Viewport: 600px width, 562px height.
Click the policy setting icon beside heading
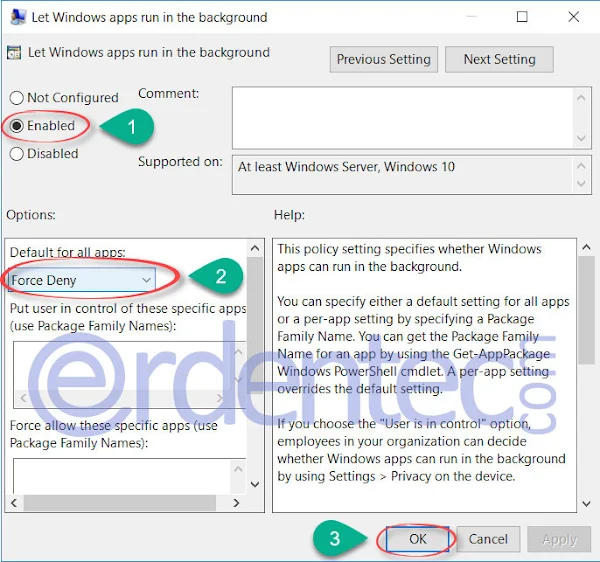pos(14,53)
